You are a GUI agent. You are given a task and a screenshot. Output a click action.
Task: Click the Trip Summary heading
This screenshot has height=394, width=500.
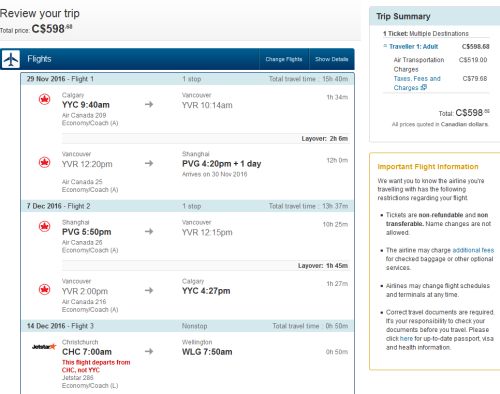point(403,16)
